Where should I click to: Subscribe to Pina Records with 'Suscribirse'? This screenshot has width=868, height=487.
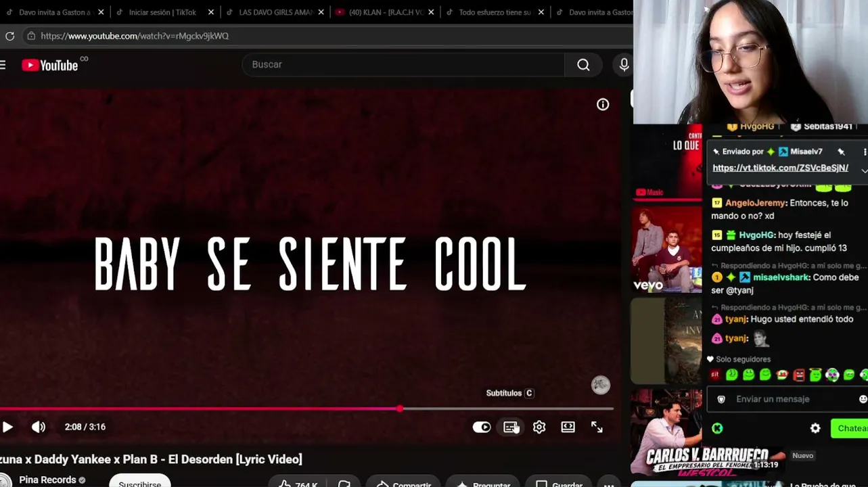click(140, 482)
